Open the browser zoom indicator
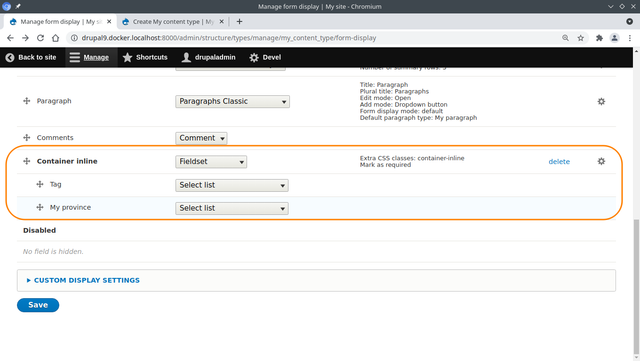Screen dimensions: 640x361 click(565, 38)
